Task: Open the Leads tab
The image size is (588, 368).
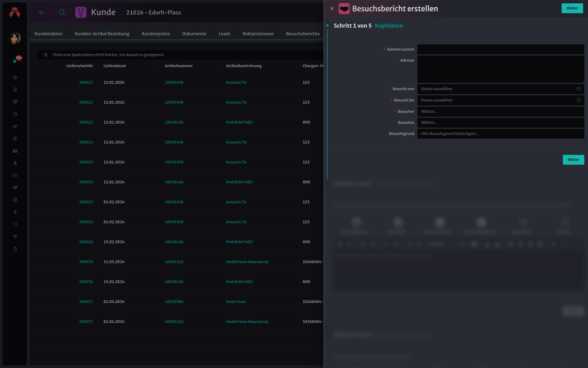Action: point(224,34)
